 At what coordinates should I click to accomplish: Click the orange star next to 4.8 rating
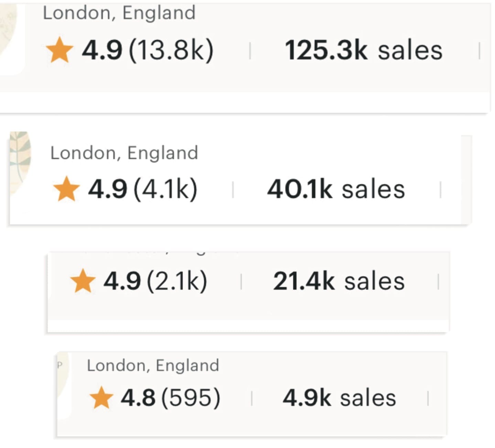point(101,398)
